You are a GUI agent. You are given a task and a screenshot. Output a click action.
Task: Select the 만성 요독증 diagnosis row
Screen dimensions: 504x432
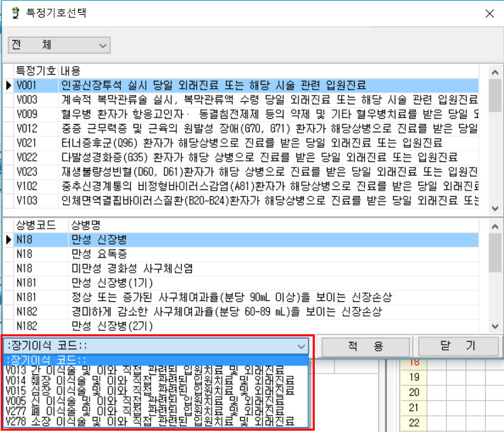tap(203, 254)
